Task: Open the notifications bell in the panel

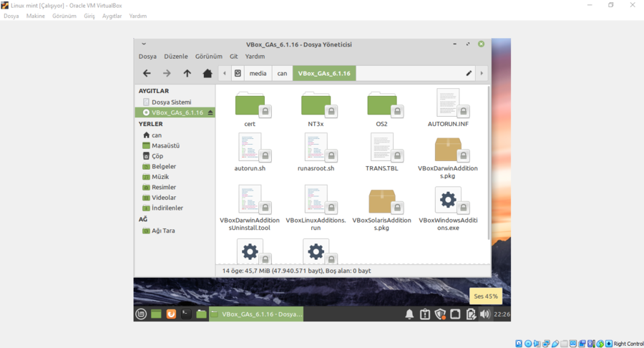Action: tap(409, 314)
